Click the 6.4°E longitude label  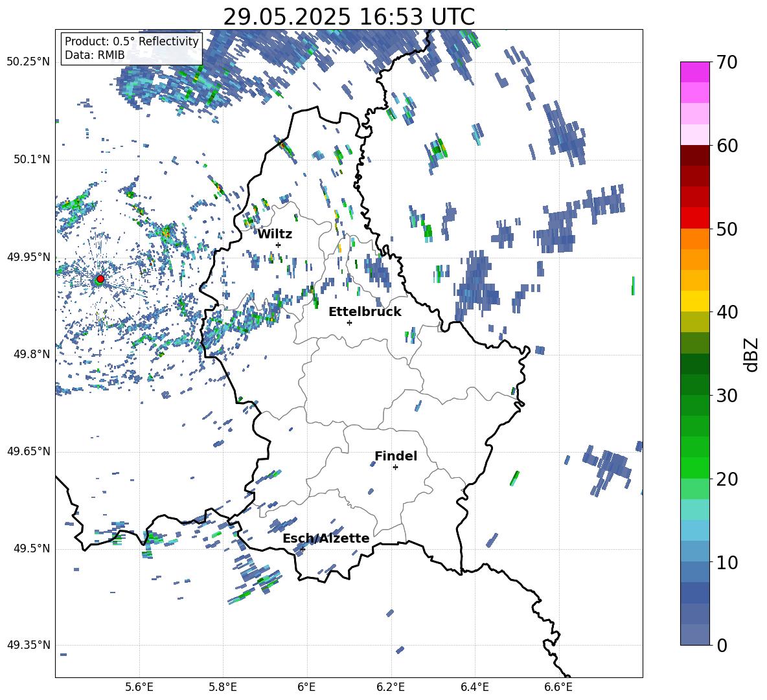(474, 688)
